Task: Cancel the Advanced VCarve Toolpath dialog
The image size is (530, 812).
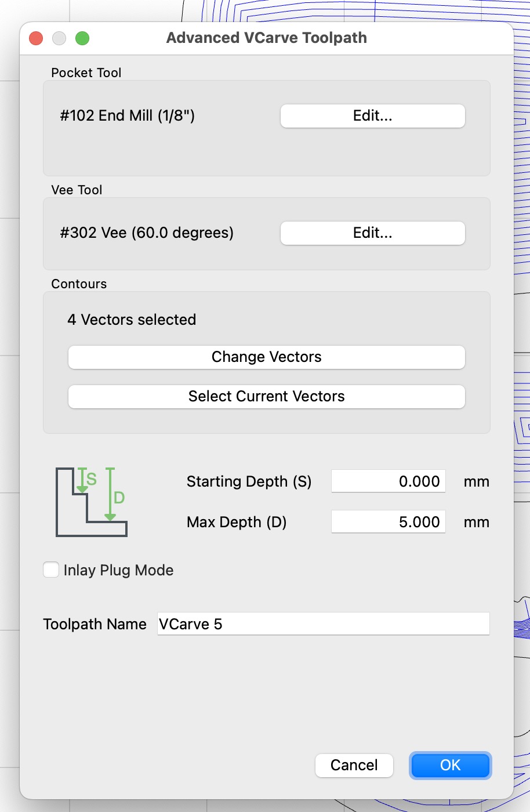Action: tap(354, 765)
